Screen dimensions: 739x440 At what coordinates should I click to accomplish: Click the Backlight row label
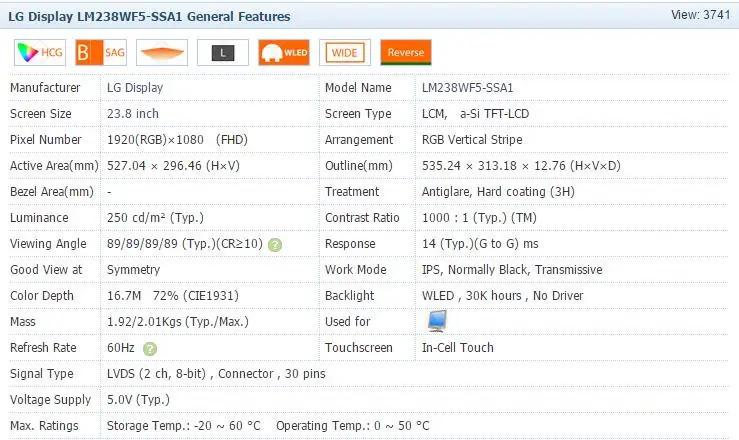point(350,296)
